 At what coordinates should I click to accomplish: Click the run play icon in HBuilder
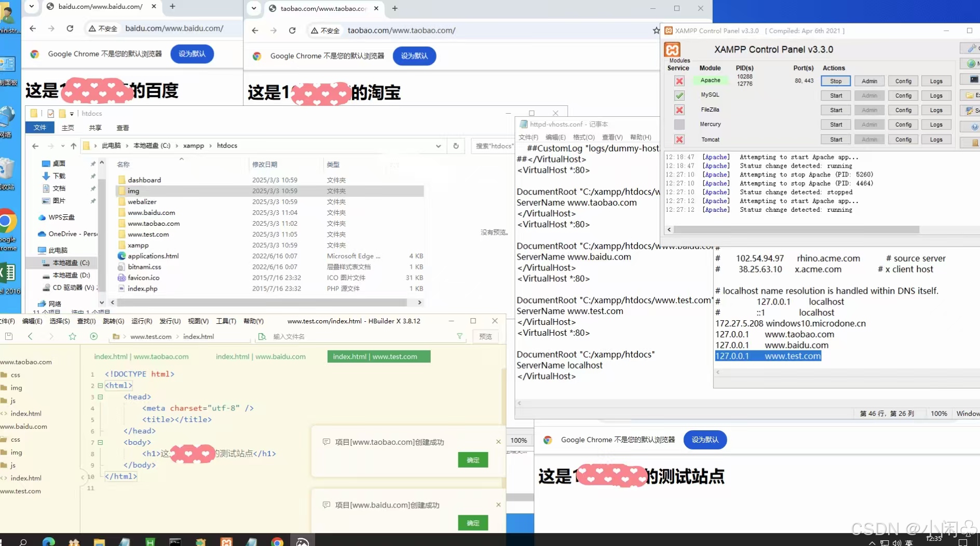(94, 336)
